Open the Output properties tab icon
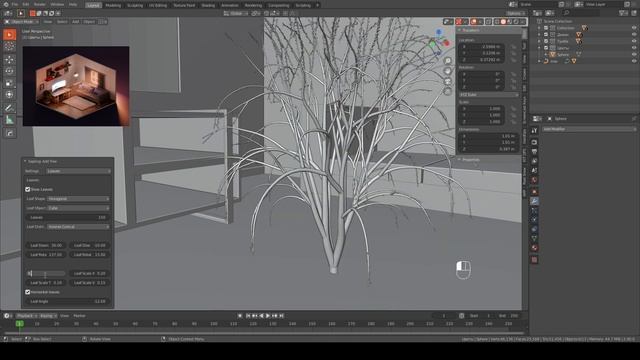 point(534,151)
